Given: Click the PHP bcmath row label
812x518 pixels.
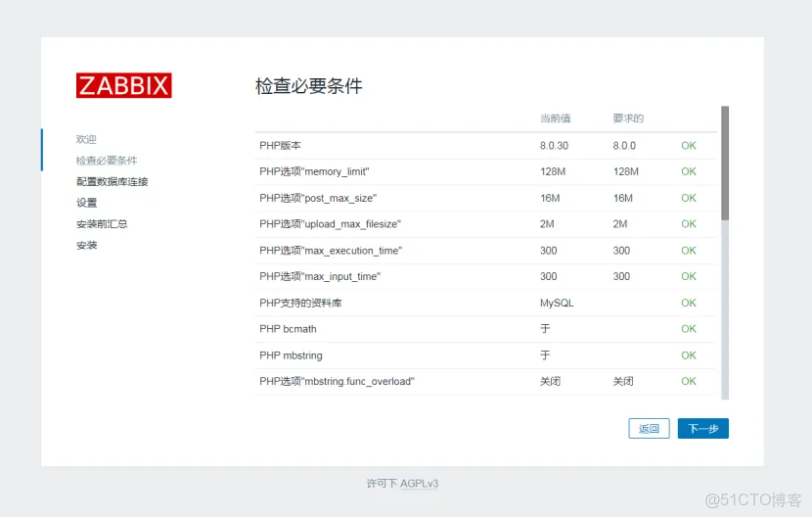Looking at the screenshot, I should pyautogui.click(x=288, y=329).
